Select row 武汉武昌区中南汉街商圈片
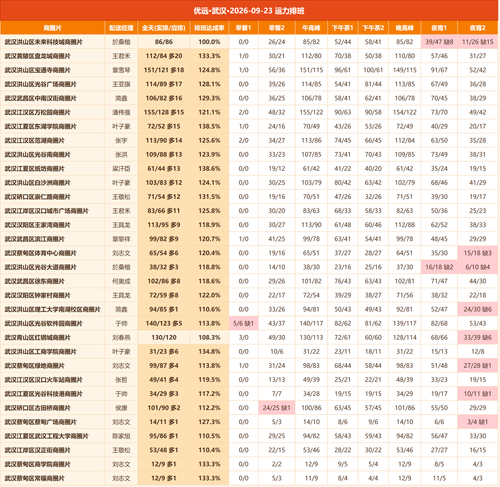Image resolution: width=500 pixels, height=487 pixels. click(x=249, y=98)
